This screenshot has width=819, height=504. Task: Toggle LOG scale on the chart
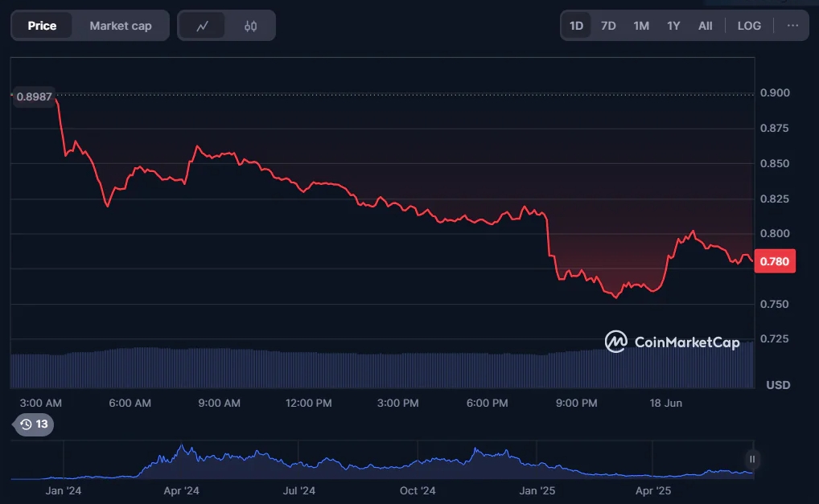click(748, 26)
